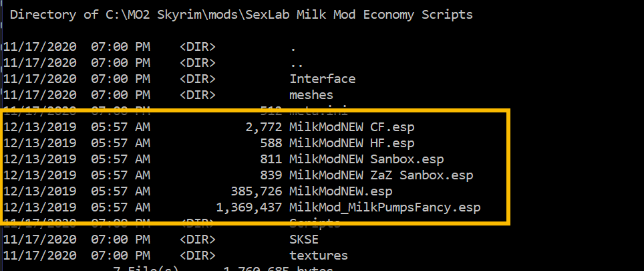Click the MilkModNEW CF.esp file name
The image size is (644, 271).
click(x=352, y=127)
